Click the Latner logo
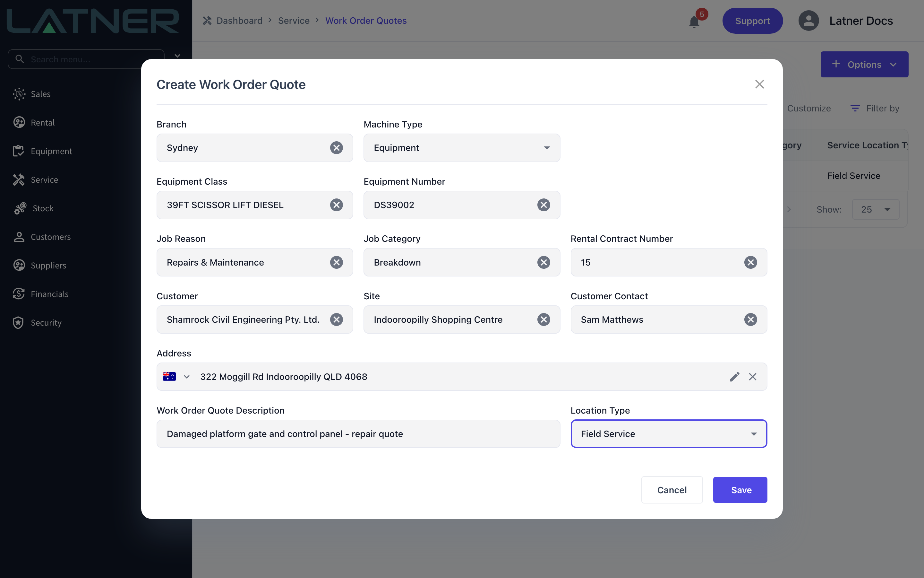Viewport: 924px width, 578px height. 93,21
